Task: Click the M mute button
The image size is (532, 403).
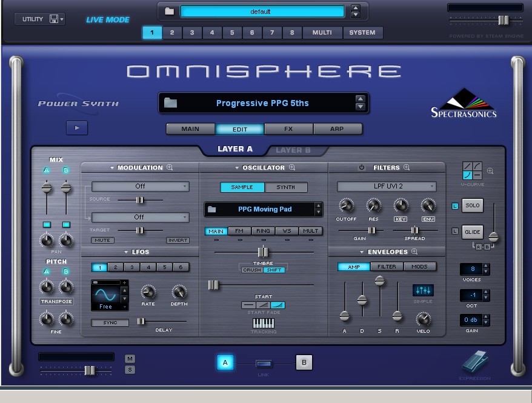Action: pos(130,359)
